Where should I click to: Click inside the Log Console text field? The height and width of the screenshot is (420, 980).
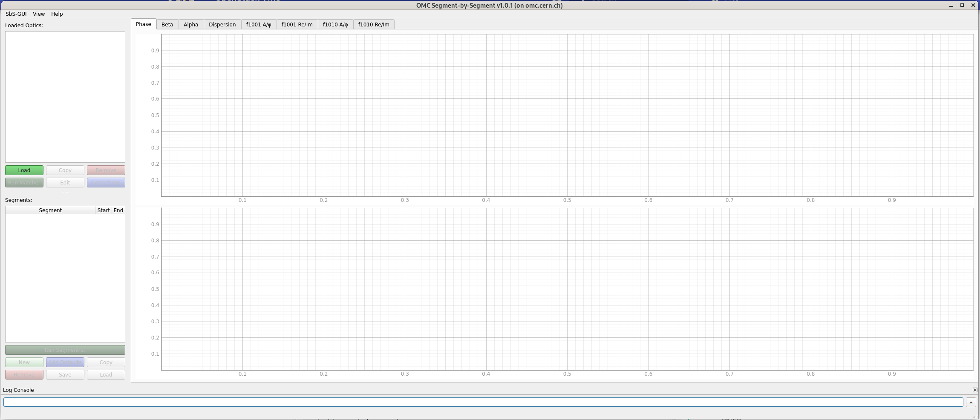click(483, 402)
